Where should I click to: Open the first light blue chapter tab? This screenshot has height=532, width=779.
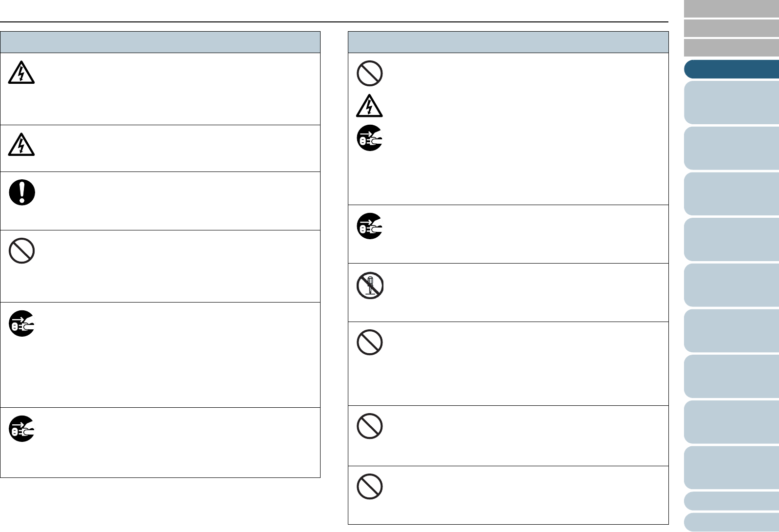(731, 102)
